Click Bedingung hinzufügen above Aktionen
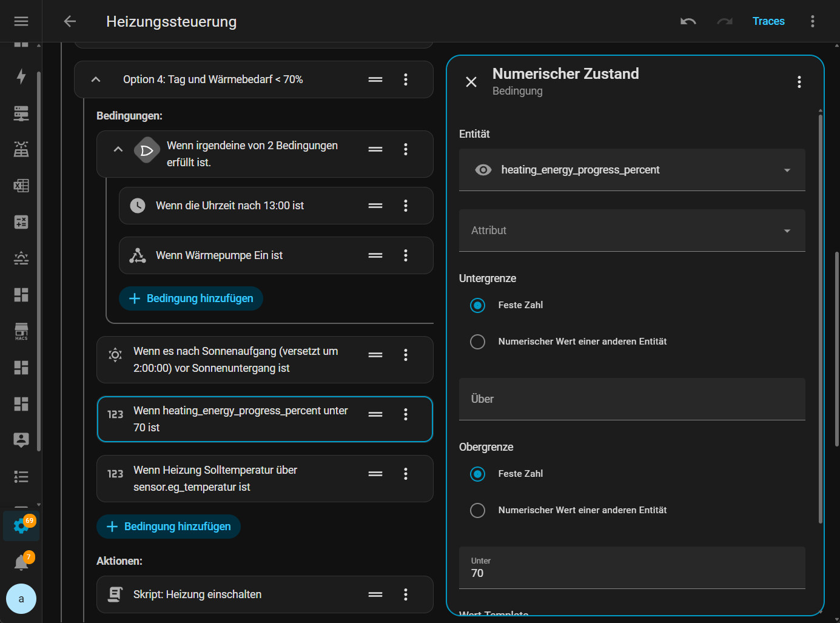This screenshot has width=840, height=623. 169,527
